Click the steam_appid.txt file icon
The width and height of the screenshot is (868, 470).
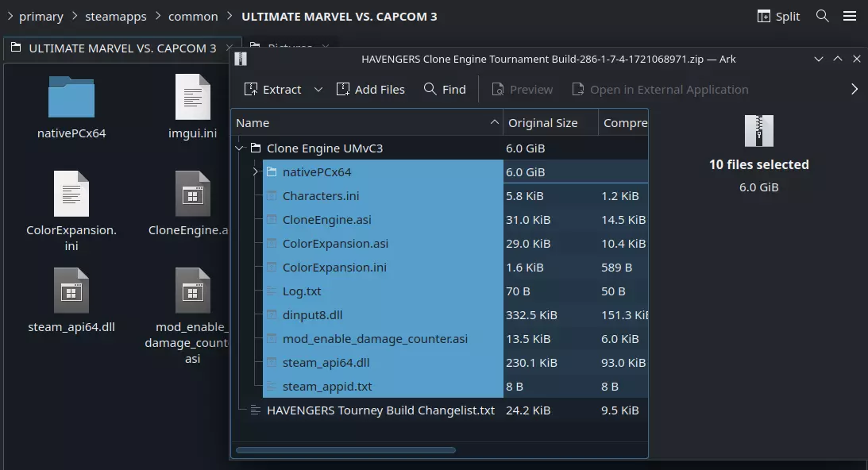coord(272,387)
